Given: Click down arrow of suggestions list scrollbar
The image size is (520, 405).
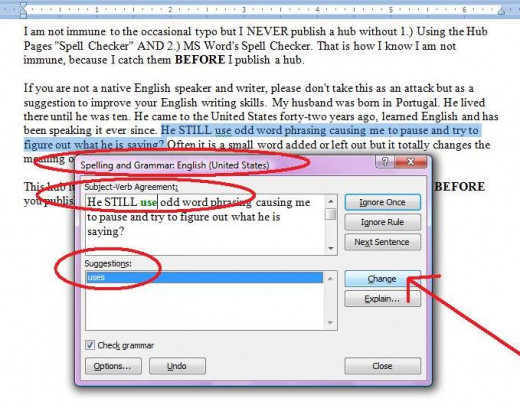Looking at the screenshot, I should (330, 322).
